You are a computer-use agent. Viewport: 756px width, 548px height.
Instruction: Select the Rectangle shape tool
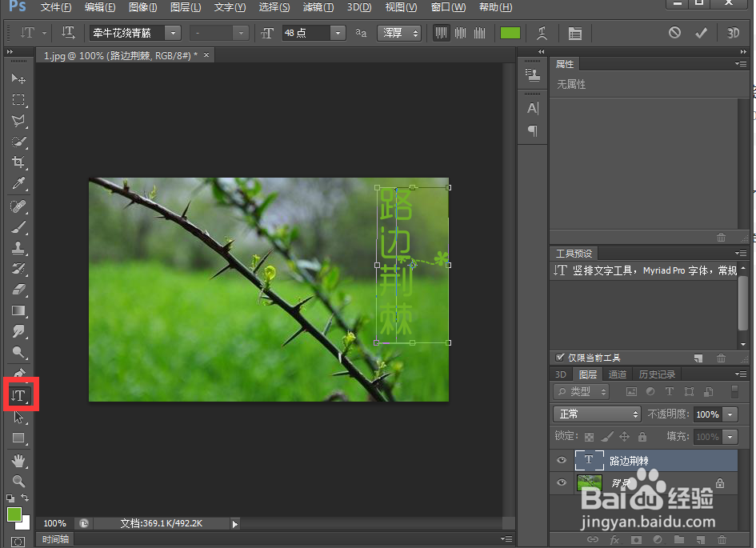point(18,438)
